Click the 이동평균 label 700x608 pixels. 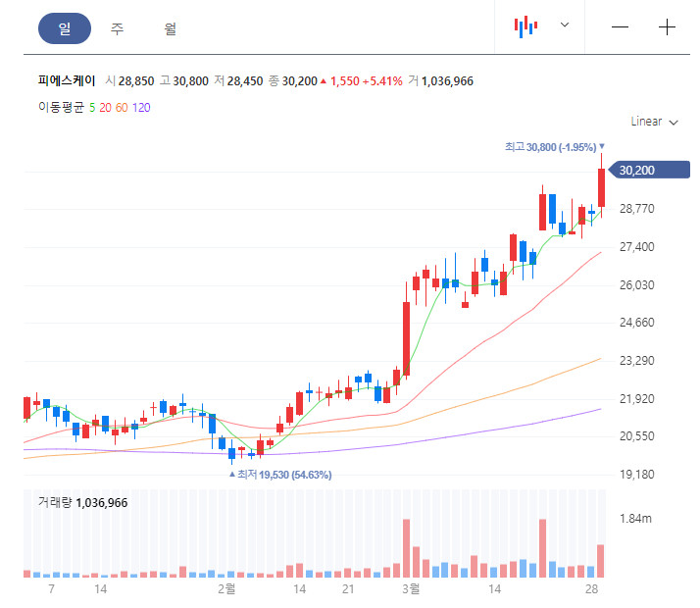tap(61, 108)
